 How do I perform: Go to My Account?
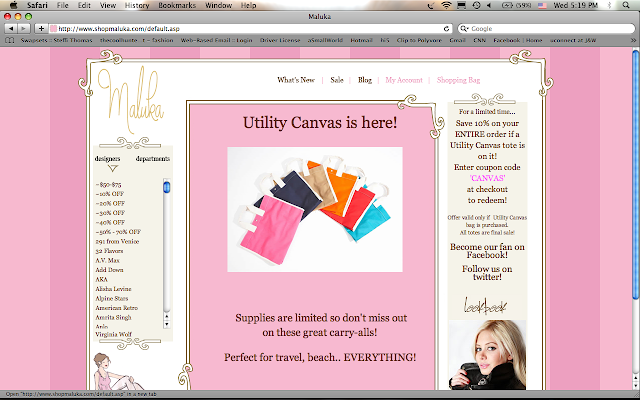point(404,80)
